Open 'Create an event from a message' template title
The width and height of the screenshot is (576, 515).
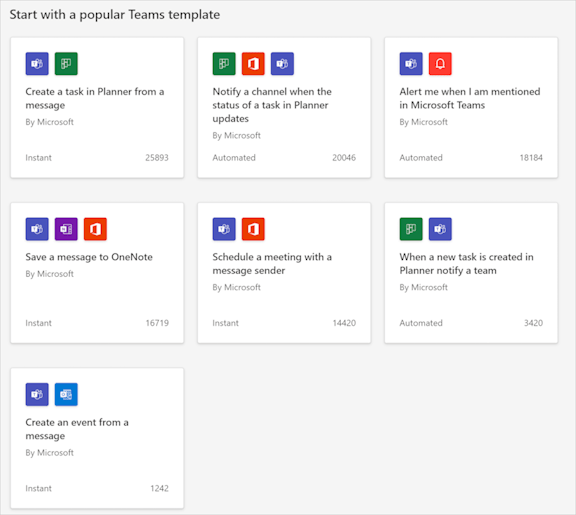click(77, 429)
